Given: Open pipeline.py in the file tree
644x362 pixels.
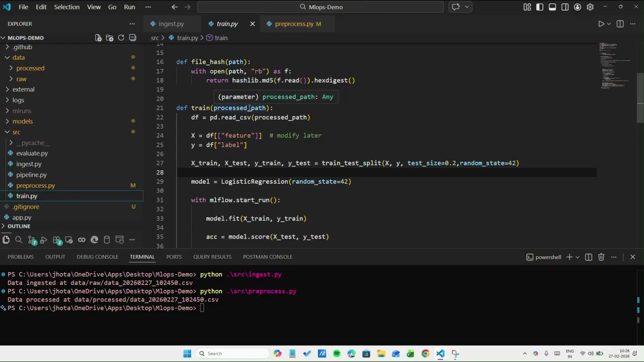Looking at the screenshot, I should coord(31,175).
